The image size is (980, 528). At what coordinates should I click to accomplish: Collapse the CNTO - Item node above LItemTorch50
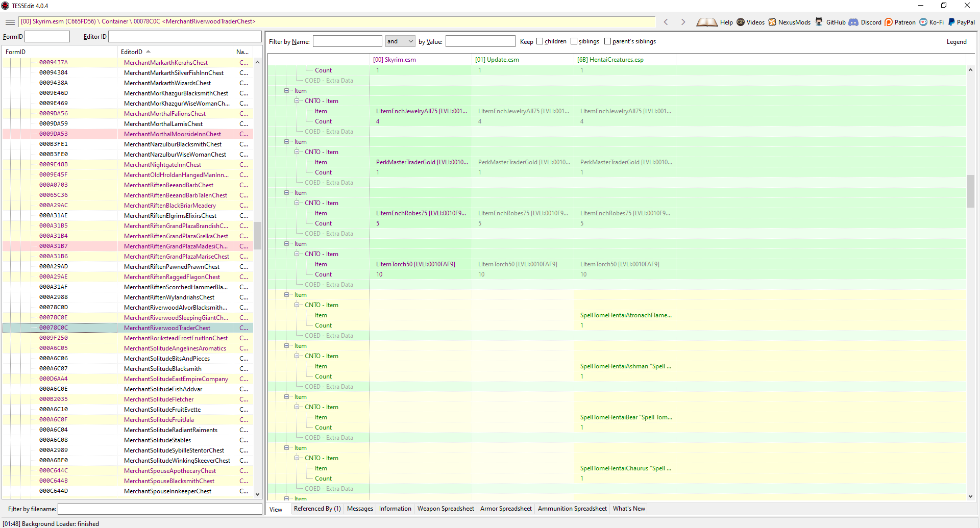[297, 254]
